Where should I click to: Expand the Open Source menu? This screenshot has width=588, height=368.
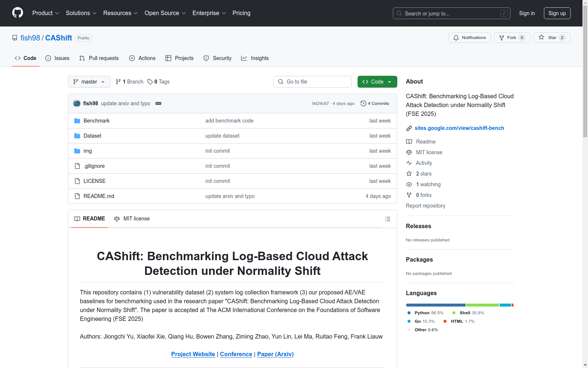point(165,13)
